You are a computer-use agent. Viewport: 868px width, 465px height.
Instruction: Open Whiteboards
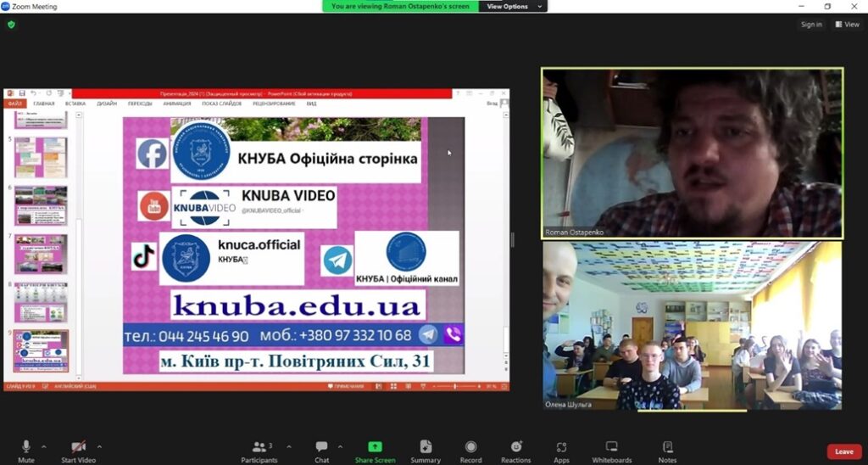coord(612,451)
